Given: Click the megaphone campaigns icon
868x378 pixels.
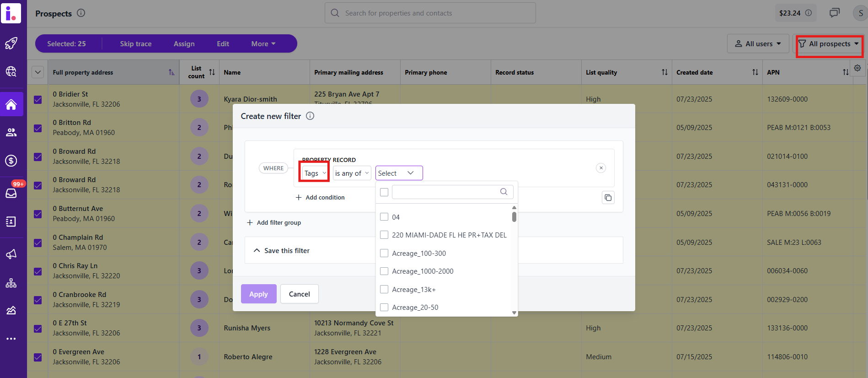Looking at the screenshot, I should tap(11, 254).
